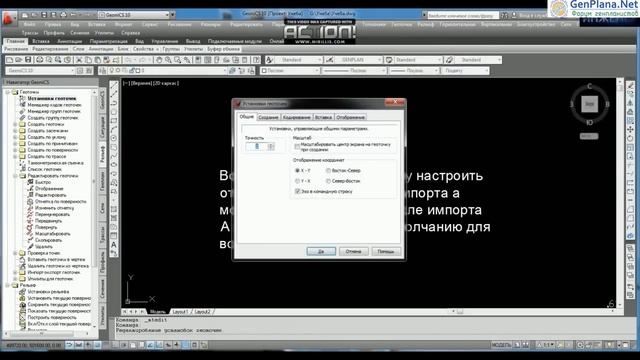Expand Проверка точек folder
The height and width of the screenshot is (360, 640).
tap(15, 253)
